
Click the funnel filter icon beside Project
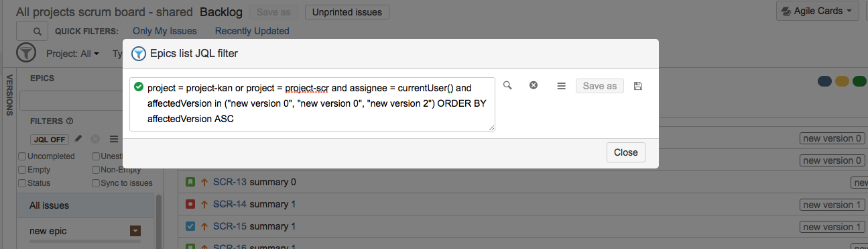25,52
